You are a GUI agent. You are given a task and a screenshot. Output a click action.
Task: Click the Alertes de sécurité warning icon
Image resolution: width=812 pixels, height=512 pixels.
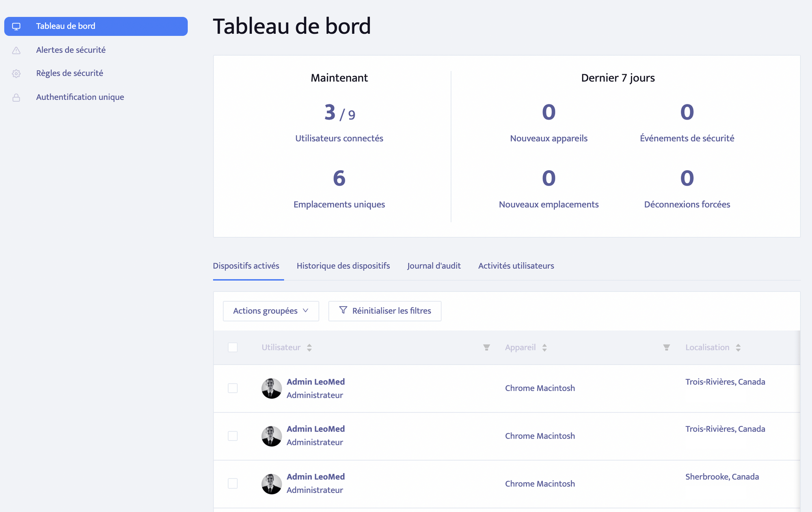pos(16,50)
